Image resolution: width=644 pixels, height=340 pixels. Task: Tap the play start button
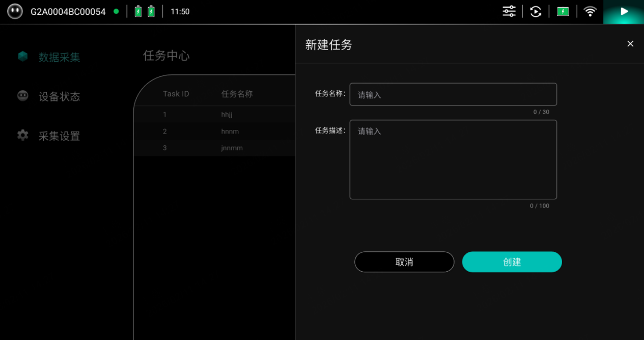tap(624, 11)
